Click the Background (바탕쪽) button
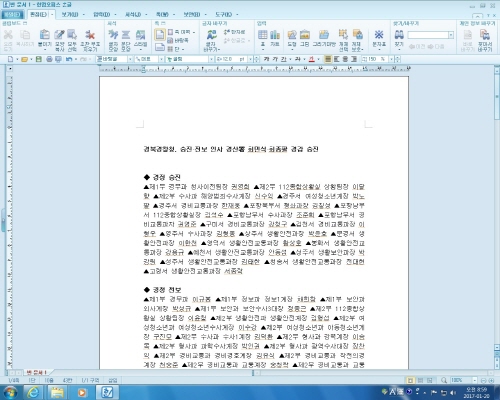The image size is (500, 400). (x=178, y=40)
